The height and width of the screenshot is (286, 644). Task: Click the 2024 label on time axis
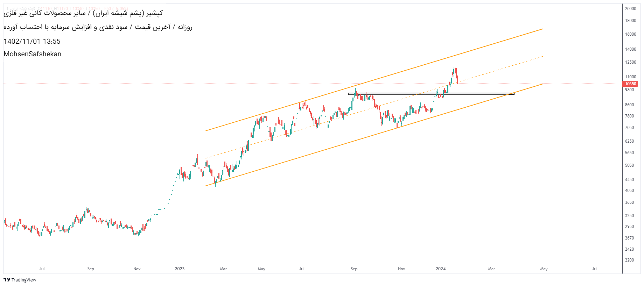click(x=441, y=269)
